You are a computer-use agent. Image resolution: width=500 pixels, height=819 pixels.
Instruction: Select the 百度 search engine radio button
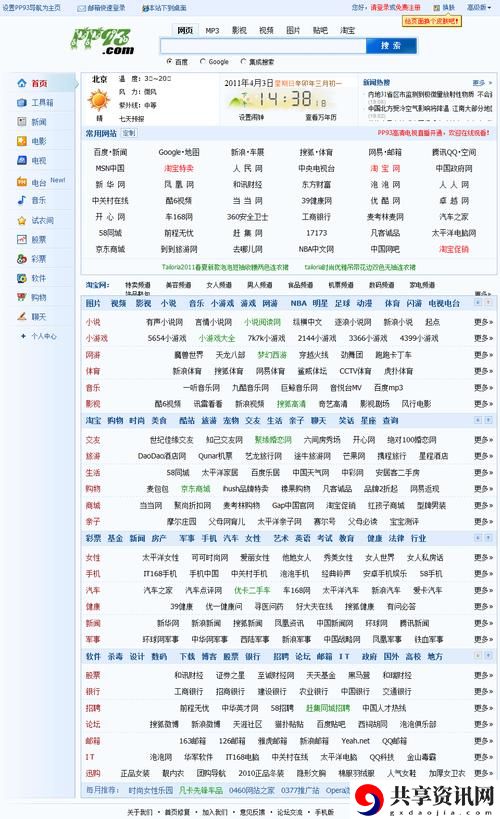tap(169, 61)
